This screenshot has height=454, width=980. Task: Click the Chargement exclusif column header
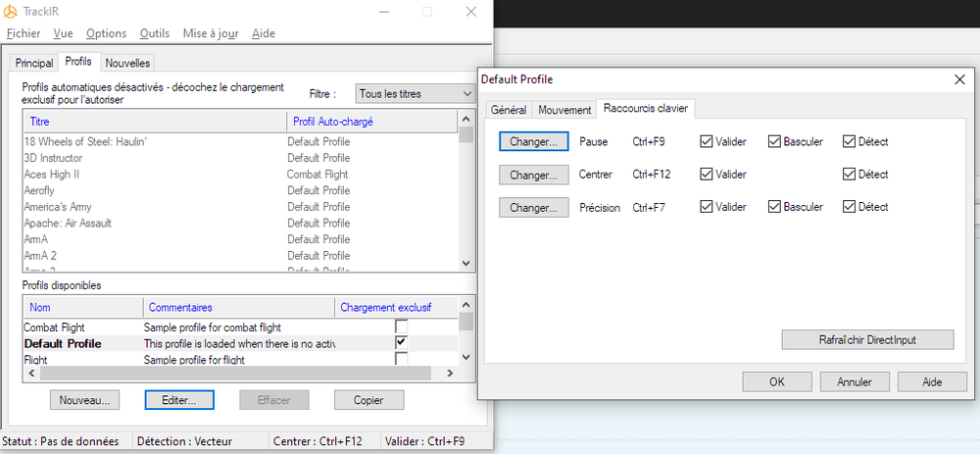pyautogui.click(x=396, y=307)
